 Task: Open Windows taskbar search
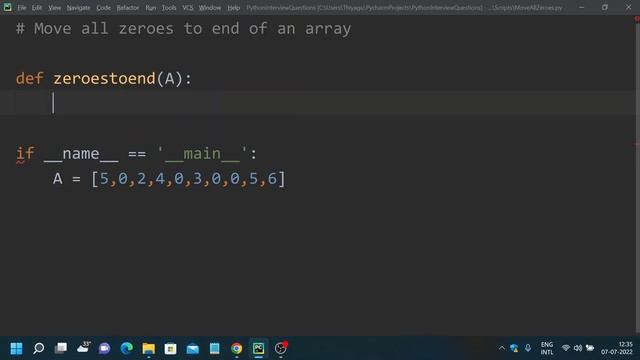coord(38,348)
